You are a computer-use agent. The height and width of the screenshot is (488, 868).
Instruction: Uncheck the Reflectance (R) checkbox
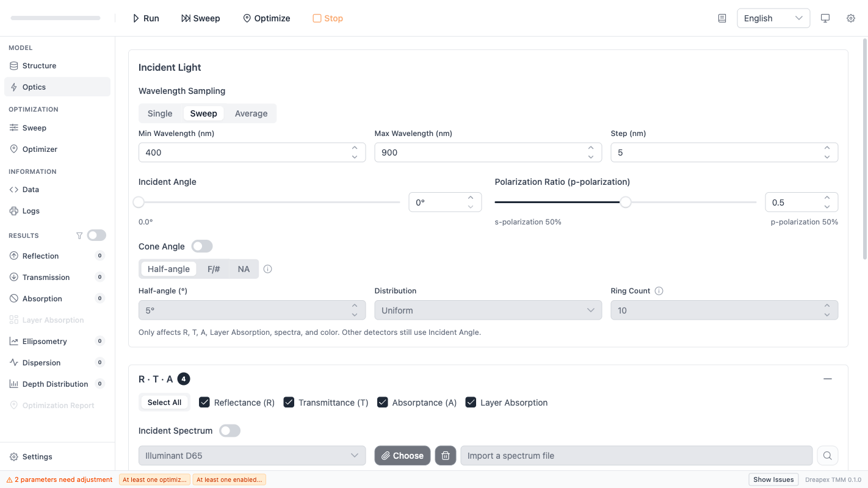205,403
